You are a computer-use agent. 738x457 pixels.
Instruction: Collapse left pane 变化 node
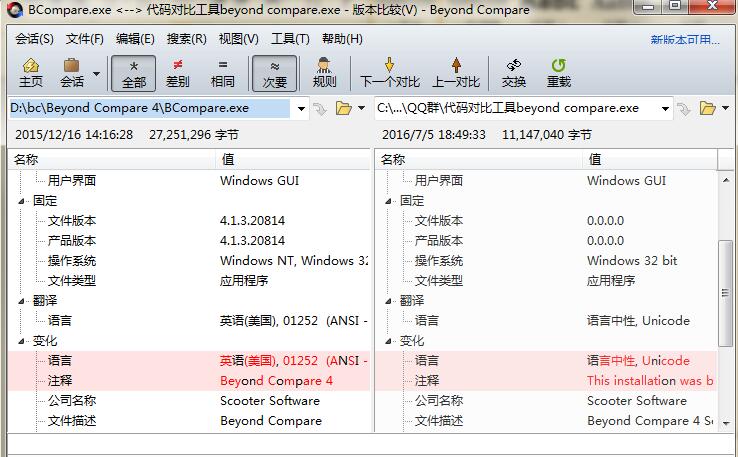coord(21,341)
